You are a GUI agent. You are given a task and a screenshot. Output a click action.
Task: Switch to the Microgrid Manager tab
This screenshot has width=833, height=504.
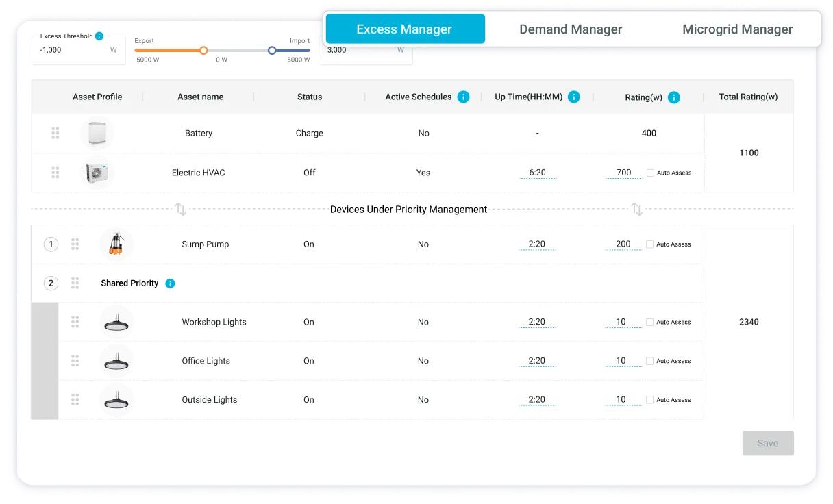pos(737,29)
